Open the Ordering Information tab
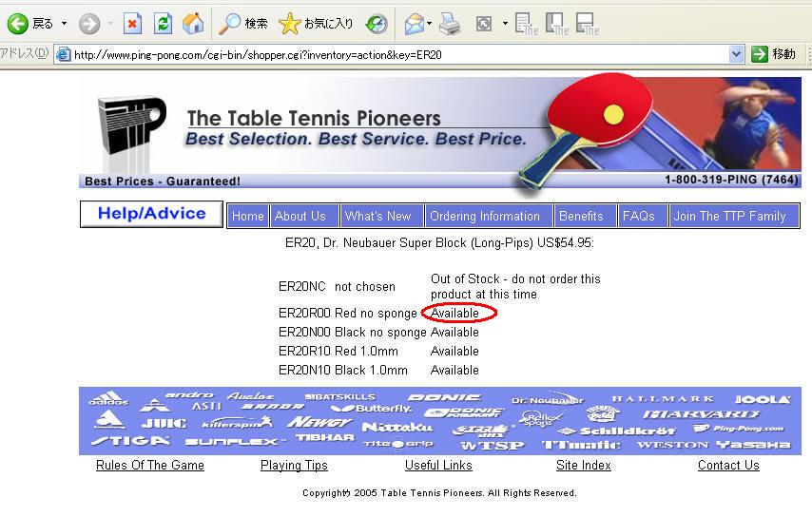812x517 pixels. pyautogui.click(x=490, y=216)
